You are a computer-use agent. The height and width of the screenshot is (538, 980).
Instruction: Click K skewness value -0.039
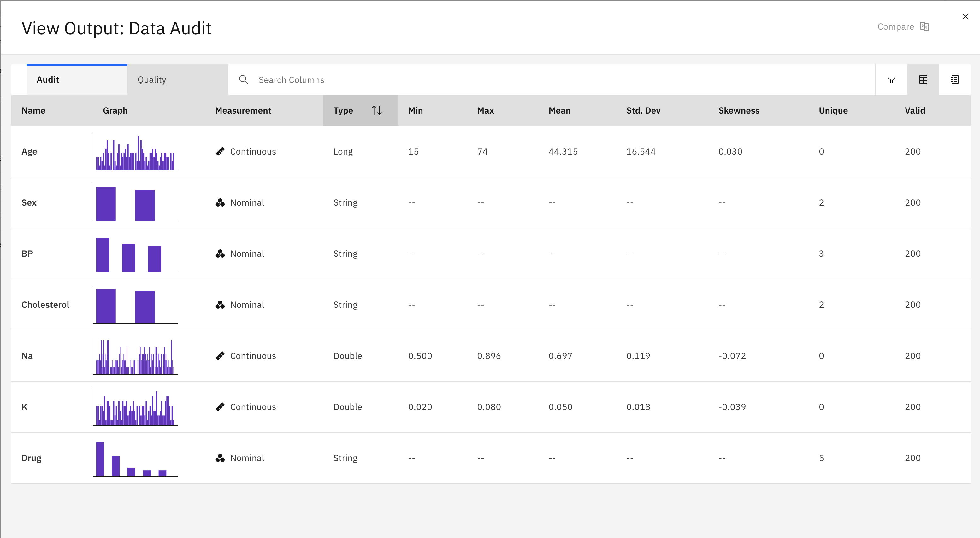732,407
